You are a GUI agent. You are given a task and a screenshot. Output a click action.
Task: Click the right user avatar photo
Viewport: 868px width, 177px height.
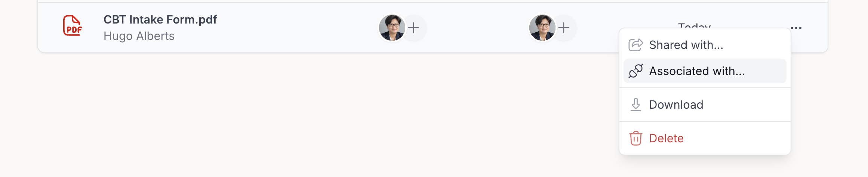(x=542, y=28)
